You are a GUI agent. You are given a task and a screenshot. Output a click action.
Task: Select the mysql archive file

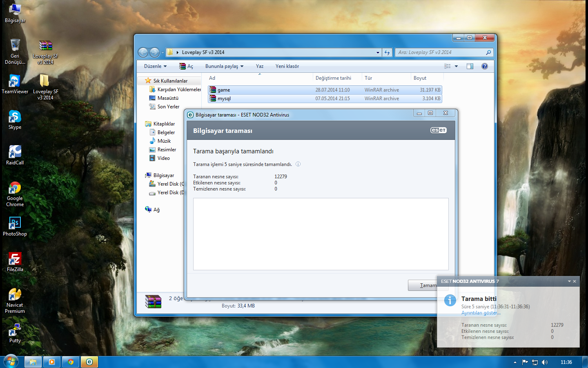tap(325, 99)
